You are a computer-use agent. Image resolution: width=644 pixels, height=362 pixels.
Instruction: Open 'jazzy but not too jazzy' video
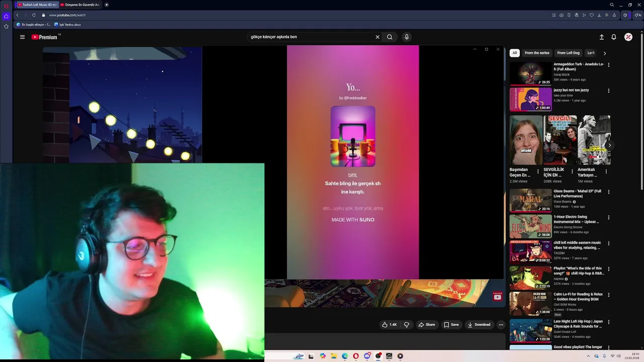(531, 100)
